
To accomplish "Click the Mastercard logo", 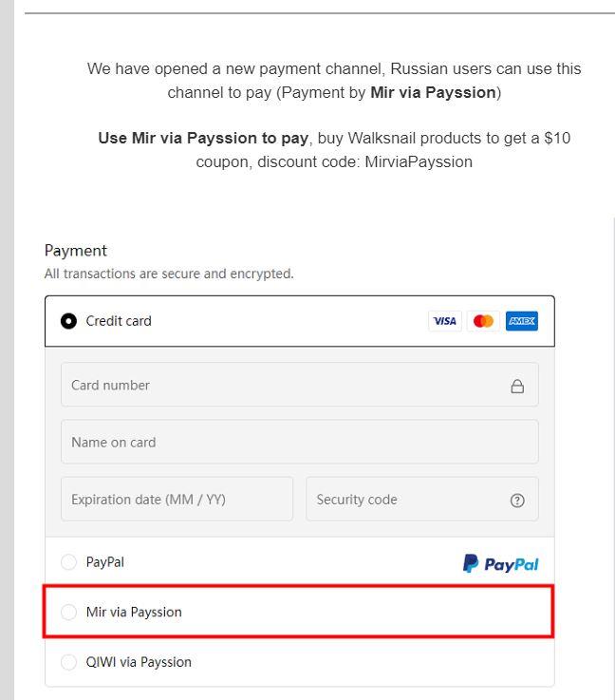I will coord(483,321).
